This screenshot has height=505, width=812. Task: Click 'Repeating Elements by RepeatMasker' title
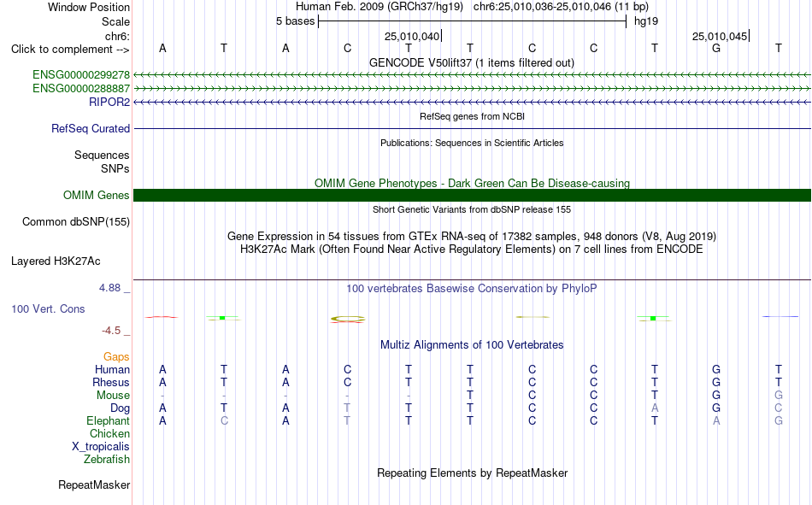pos(473,473)
